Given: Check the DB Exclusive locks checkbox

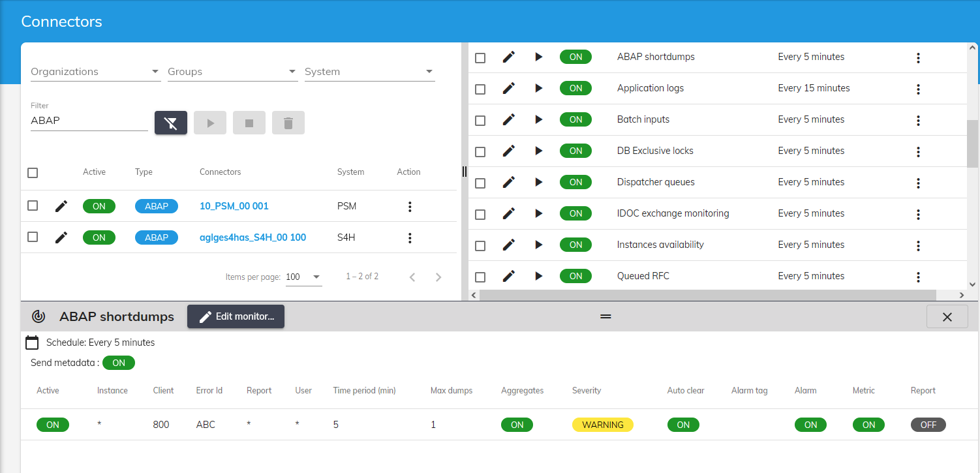Looking at the screenshot, I should (480, 151).
